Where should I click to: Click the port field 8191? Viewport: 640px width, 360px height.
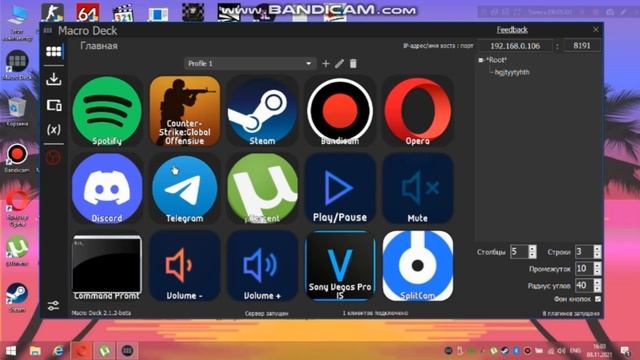point(582,46)
